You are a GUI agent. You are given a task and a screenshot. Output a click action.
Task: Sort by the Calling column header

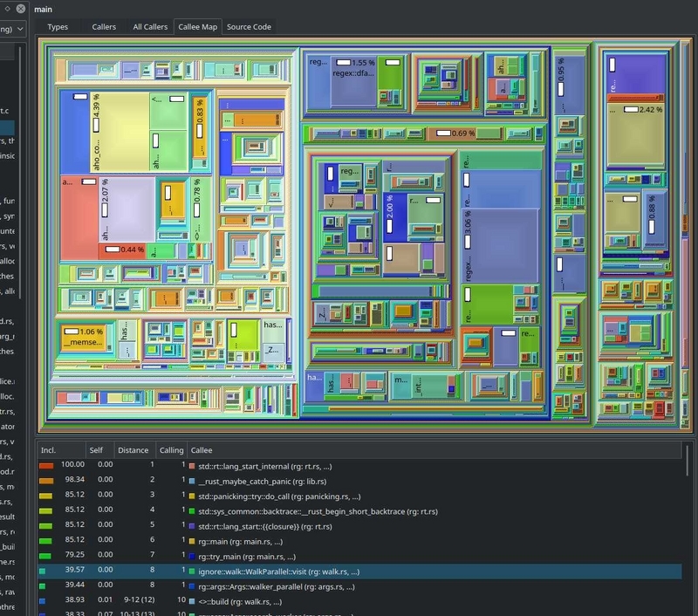(x=171, y=450)
